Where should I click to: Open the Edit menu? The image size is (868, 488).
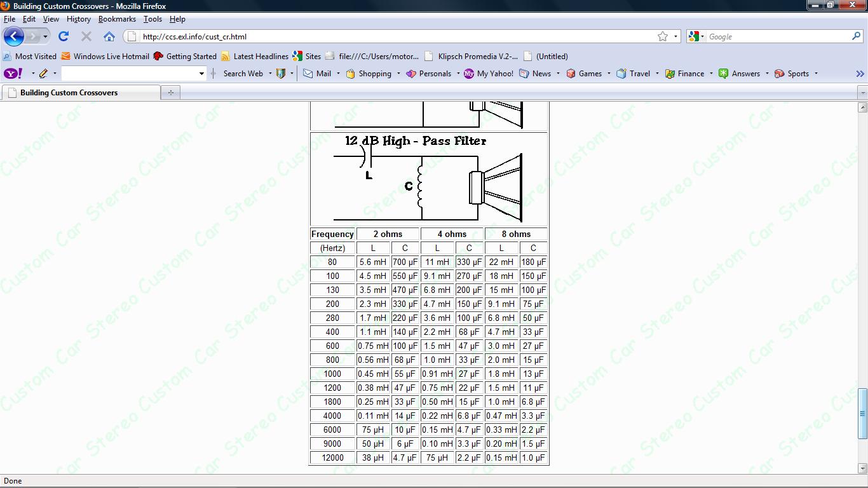tap(29, 19)
